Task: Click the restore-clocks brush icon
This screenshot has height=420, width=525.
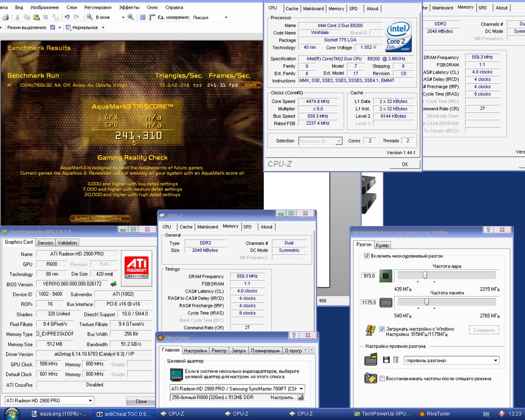Action: 371,378
